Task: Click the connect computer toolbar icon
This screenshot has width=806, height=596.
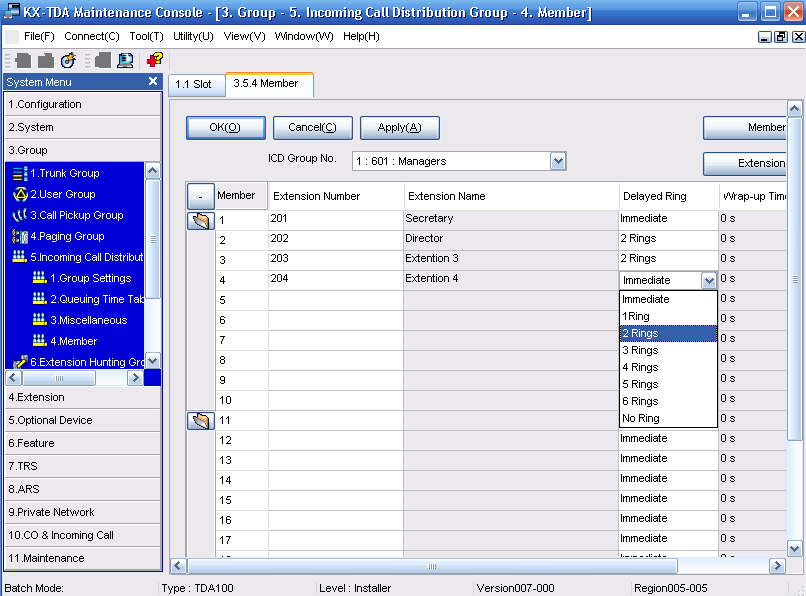Action: [x=125, y=61]
